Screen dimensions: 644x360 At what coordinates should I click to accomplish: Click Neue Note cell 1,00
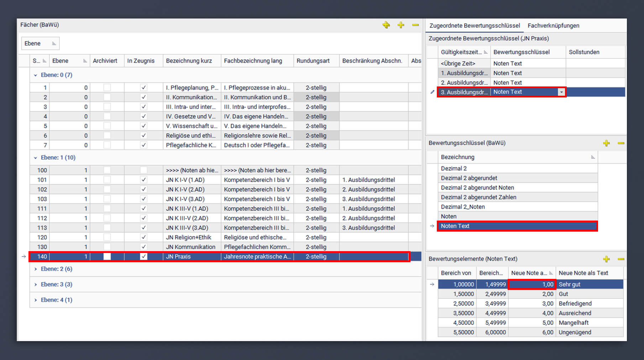pyautogui.click(x=532, y=285)
